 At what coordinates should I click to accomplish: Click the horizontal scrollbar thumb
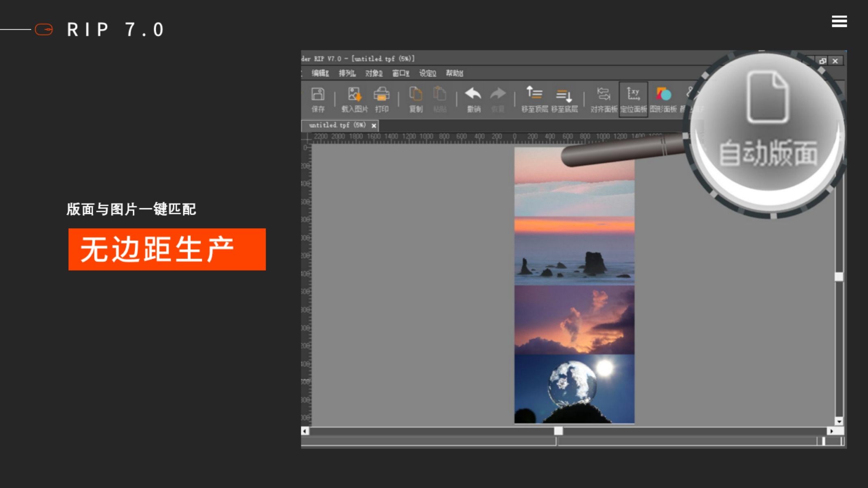558,431
